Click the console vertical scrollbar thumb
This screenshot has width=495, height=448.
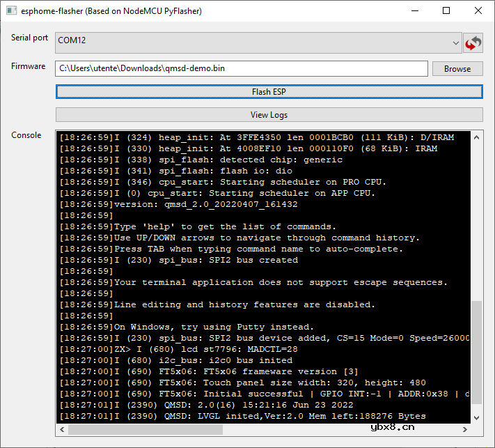pos(477,355)
